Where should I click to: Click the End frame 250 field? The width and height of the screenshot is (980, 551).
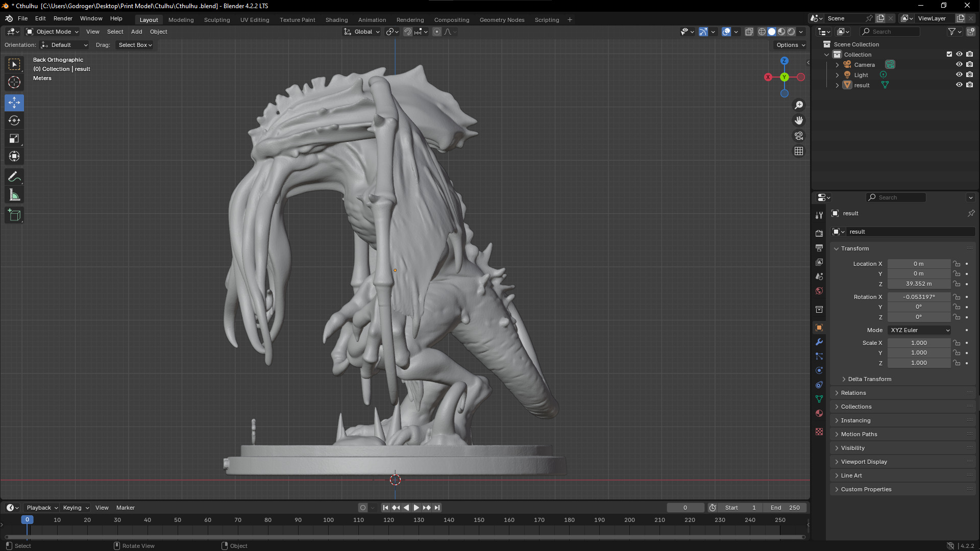(x=785, y=508)
